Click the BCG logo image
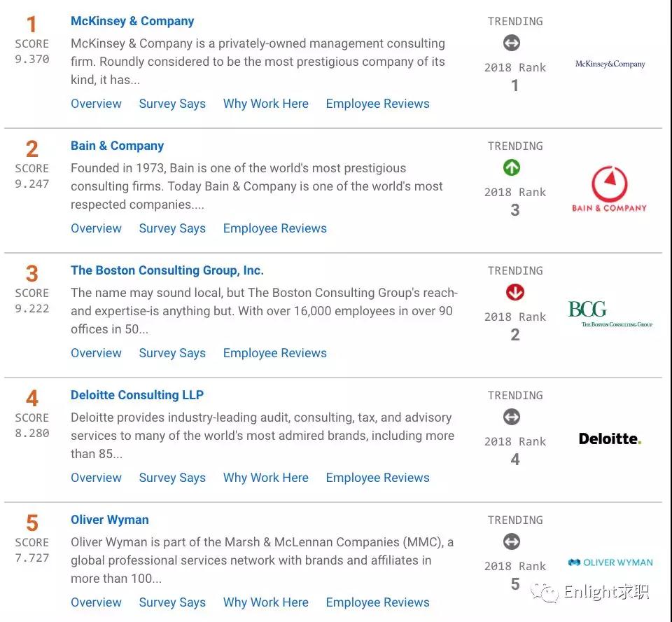 [x=610, y=314]
